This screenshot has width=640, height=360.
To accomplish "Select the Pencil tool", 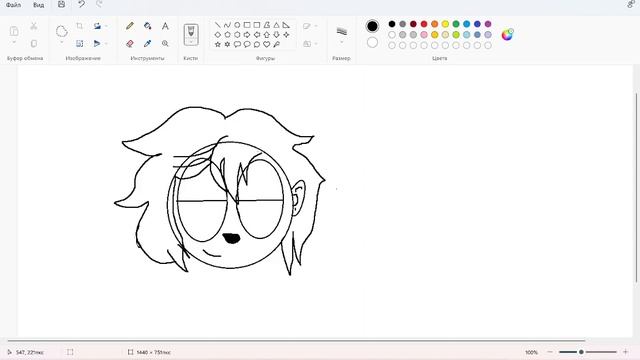I will pos(130,26).
